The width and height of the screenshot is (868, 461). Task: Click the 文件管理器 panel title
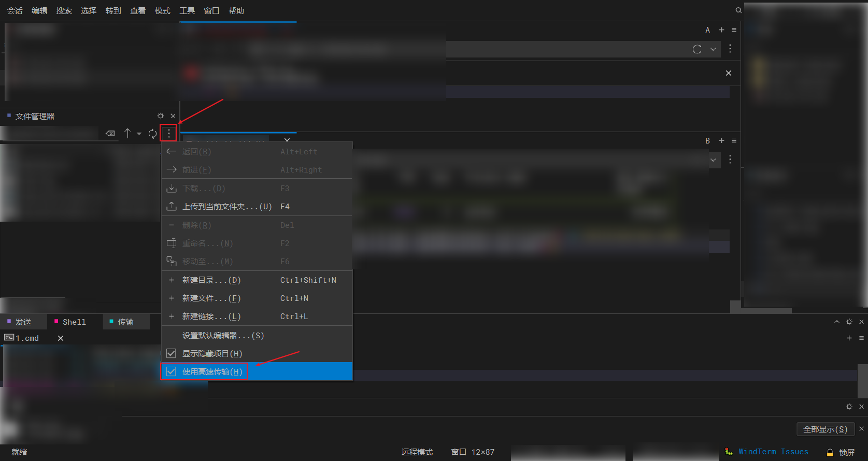coord(35,116)
